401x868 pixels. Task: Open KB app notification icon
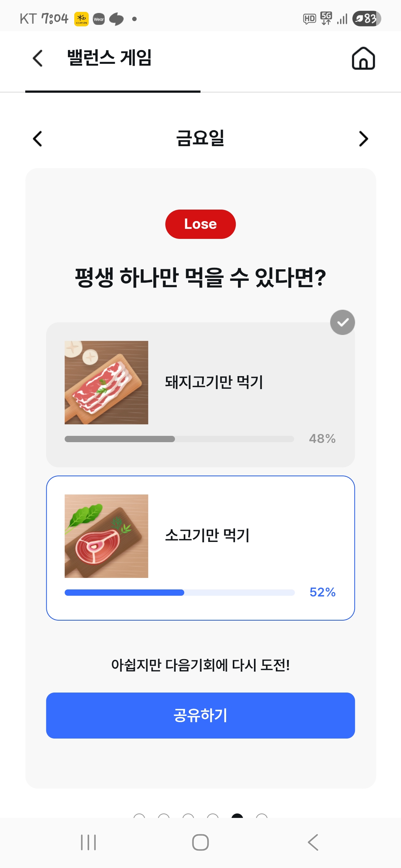pos(81,19)
